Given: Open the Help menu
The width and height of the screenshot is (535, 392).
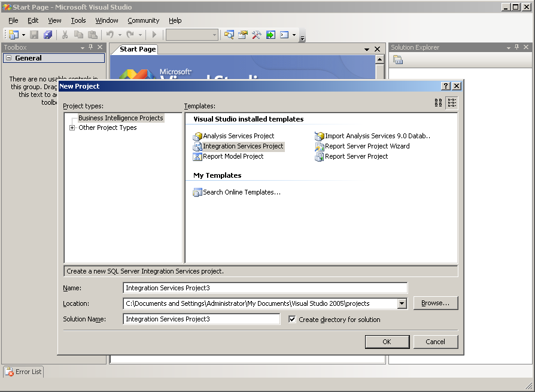Looking at the screenshot, I should 175,20.
